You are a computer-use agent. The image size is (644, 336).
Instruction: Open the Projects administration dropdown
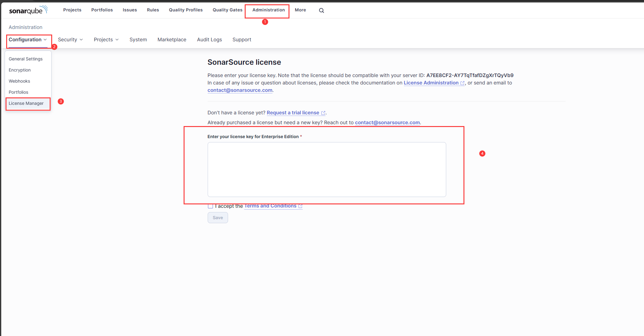point(106,39)
